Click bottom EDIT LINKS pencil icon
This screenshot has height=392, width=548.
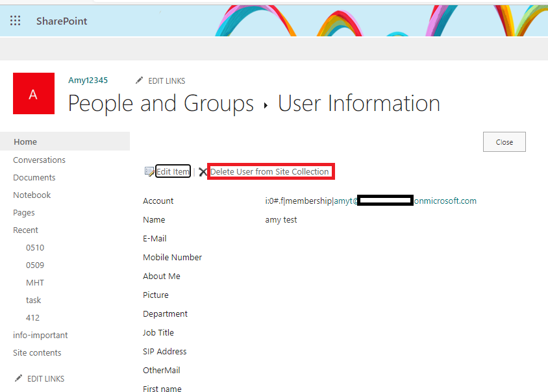(19, 378)
